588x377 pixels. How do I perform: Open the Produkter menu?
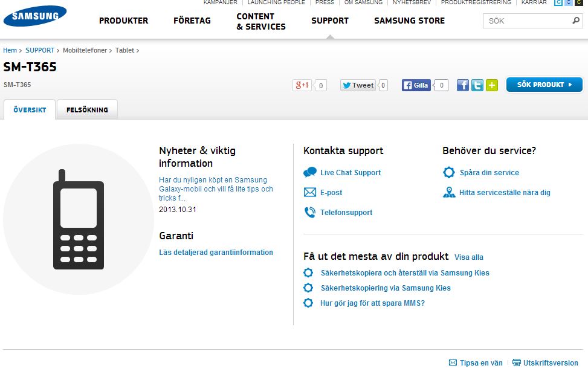pos(123,21)
